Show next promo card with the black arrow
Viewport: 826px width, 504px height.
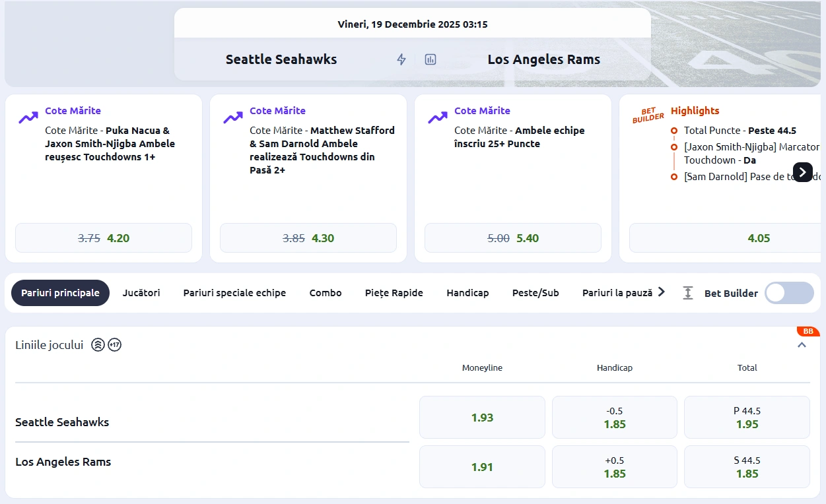pyautogui.click(x=802, y=172)
